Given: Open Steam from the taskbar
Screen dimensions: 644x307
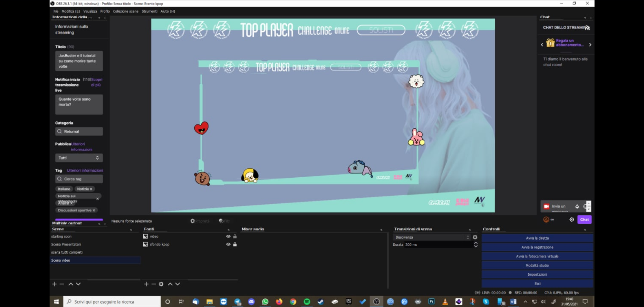Looking at the screenshot, I should [320, 301].
